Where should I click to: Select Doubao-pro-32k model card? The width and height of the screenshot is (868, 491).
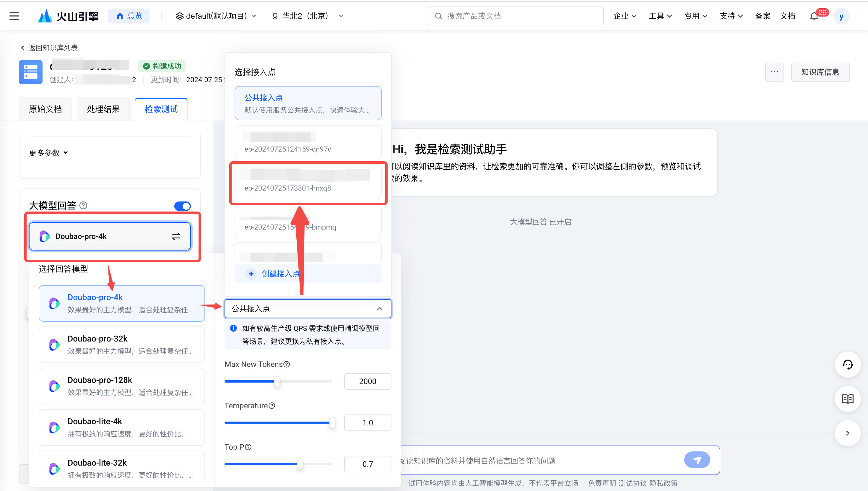122,345
